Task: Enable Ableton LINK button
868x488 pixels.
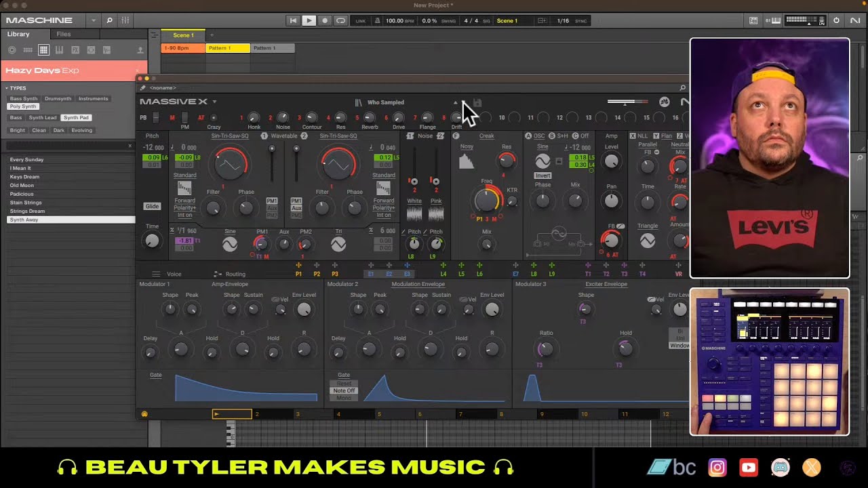Action: click(x=361, y=21)
